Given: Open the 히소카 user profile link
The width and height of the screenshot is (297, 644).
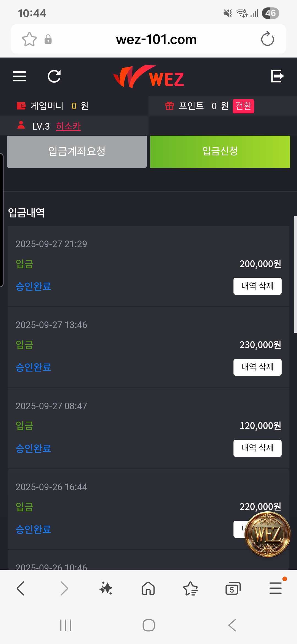Looking at the screenshot, I should tap(68, 126).
